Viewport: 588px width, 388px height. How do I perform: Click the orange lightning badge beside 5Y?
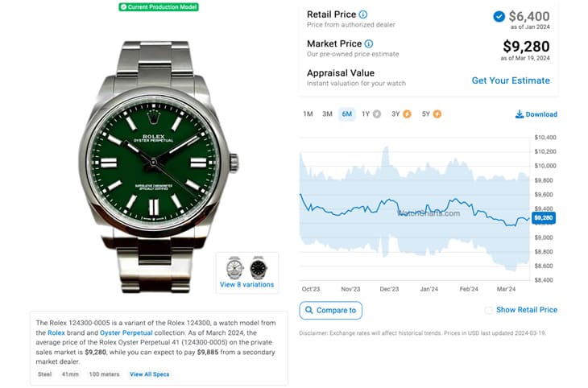pos(437,114)
